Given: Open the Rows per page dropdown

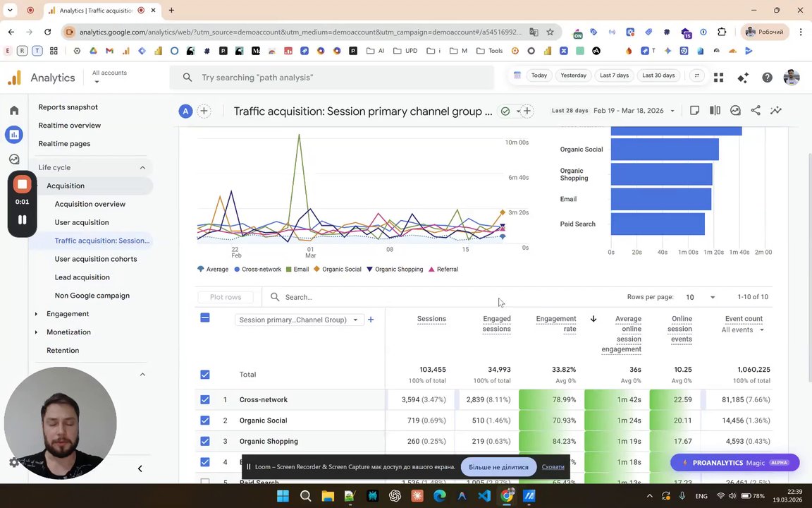Looking at the screenshot, I should tap(700, 297).
